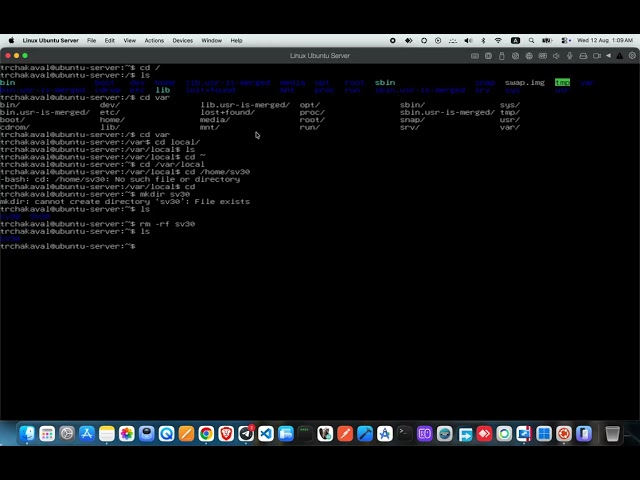Viewport: 640px width, 480px height.
Task: Open the Edit menu
Action: tap(109, 40)
